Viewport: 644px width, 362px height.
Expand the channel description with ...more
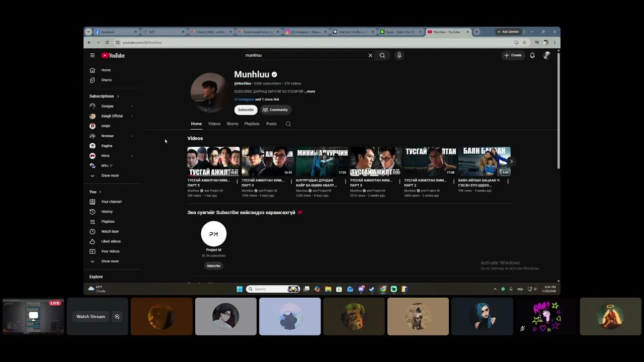pos(310,92)
